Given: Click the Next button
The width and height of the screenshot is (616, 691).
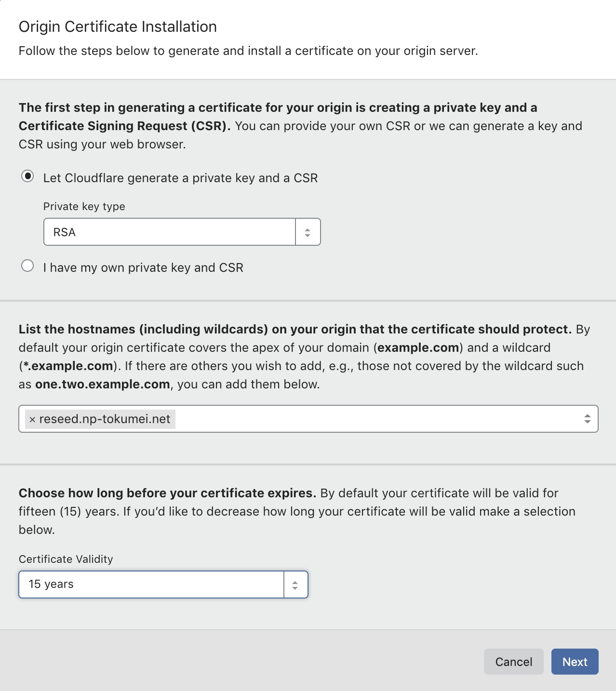Looking at the screenshot, I should pos(575,662).
